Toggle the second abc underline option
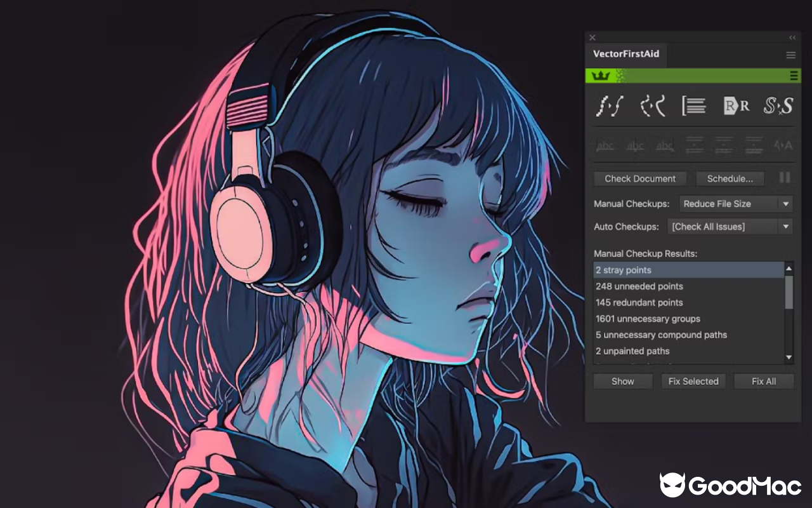 (x=634, y=145)
